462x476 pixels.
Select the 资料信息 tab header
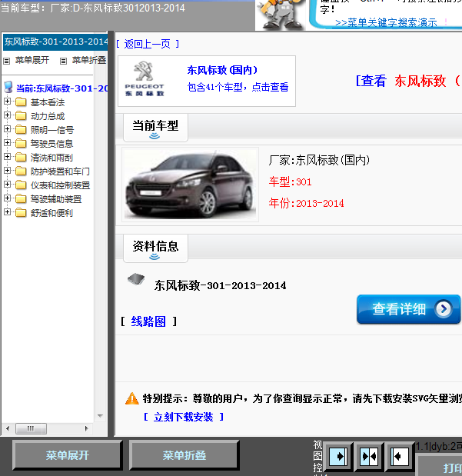[155, 248]
